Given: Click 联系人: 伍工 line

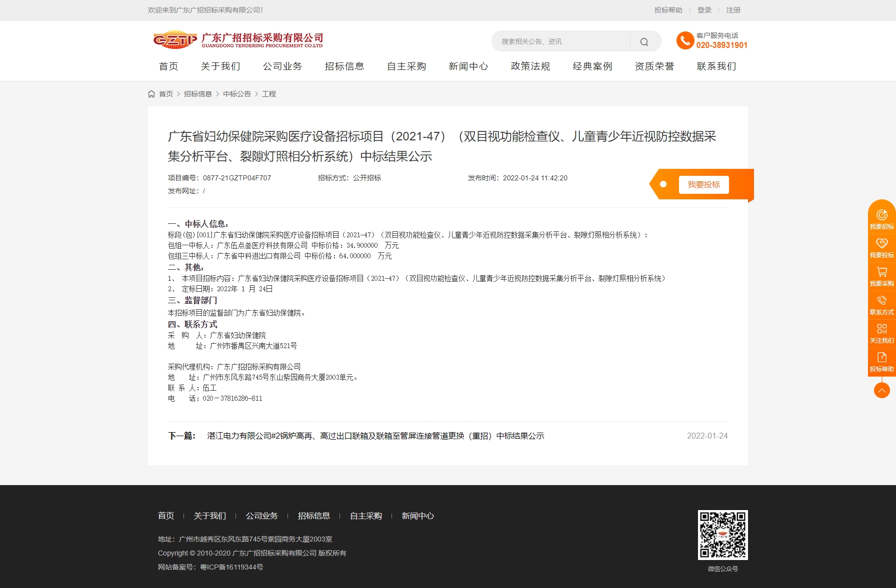Looking at the screenshot, I should click(x=192, y=388).
